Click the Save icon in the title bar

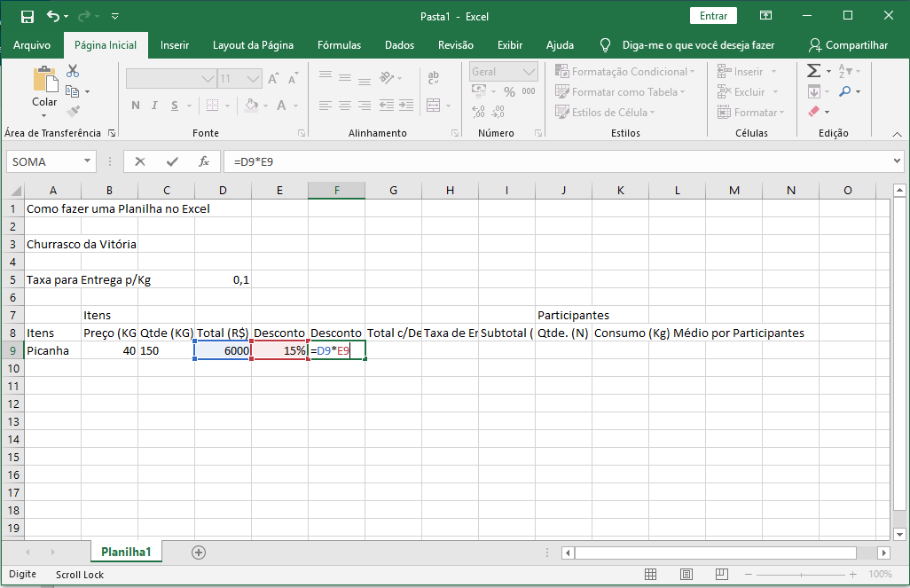pyautogui.click(x=27, y=16)
